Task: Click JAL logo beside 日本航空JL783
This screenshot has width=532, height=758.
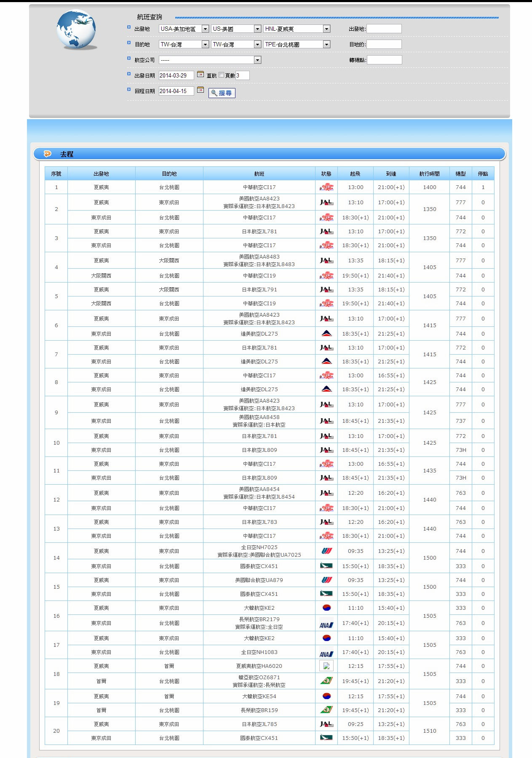Action: (x=326, y=522)
